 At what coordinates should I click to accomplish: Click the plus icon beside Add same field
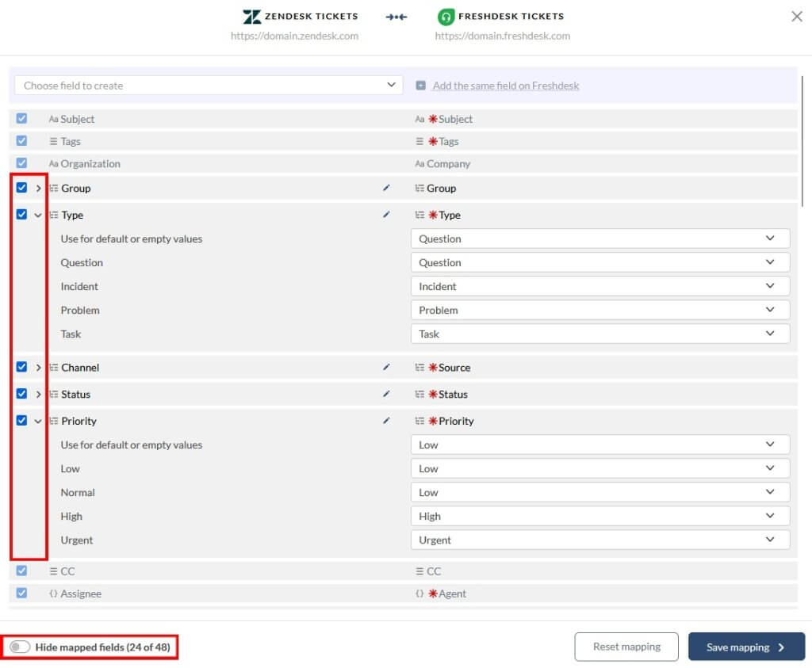(421, 86)
